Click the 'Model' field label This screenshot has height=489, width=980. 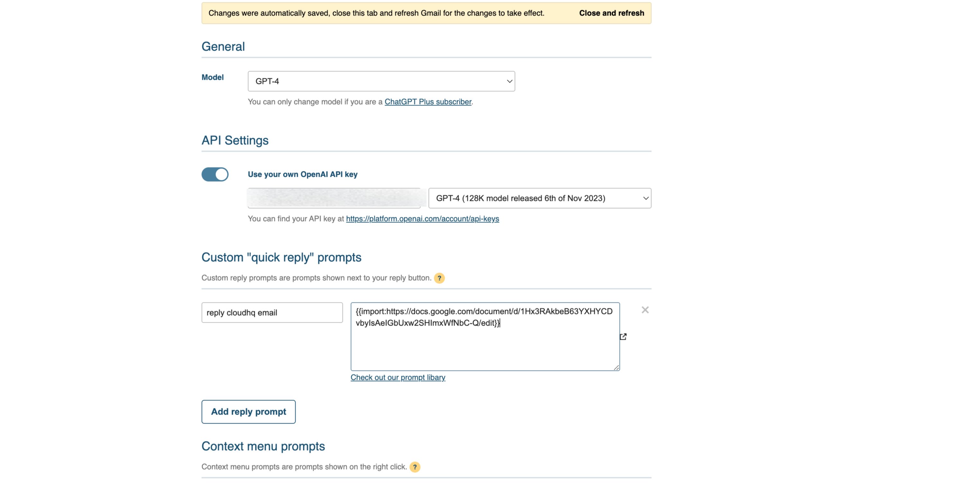212,77
